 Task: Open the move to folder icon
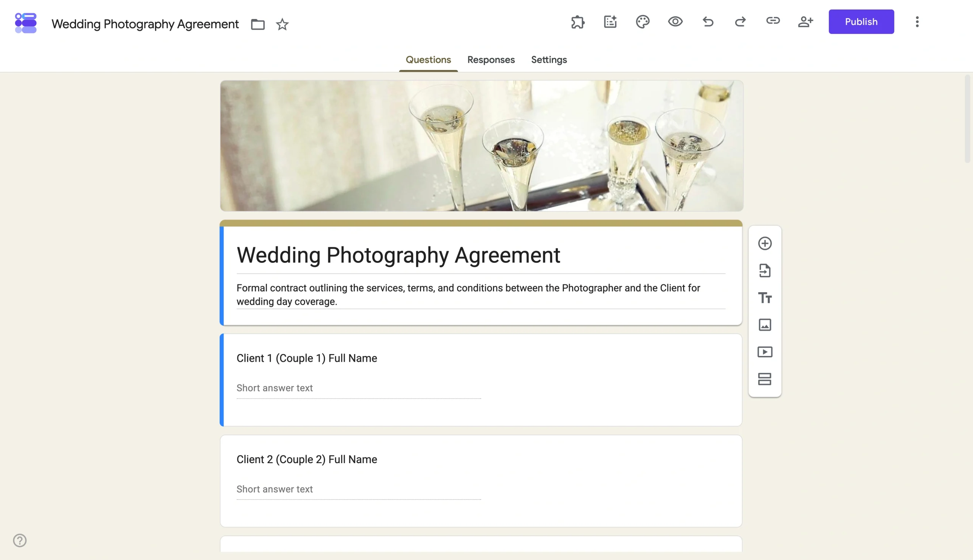258,24
